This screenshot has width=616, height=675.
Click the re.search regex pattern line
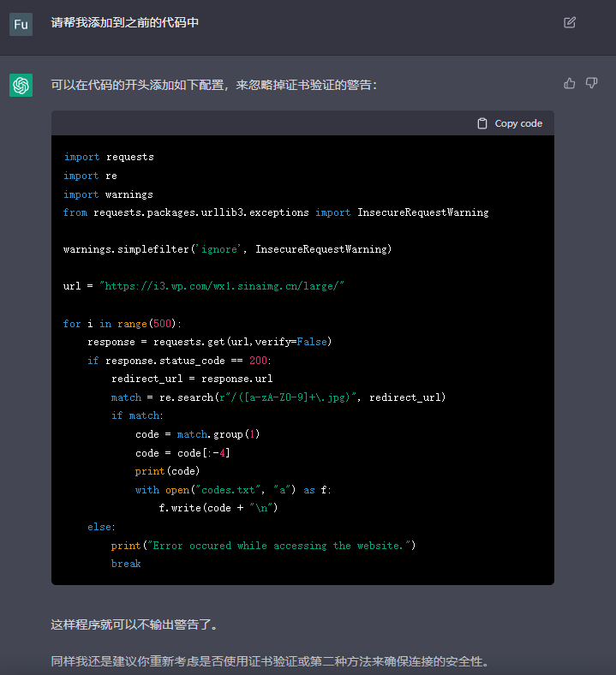pyautogui.click(x=278, y=397)
